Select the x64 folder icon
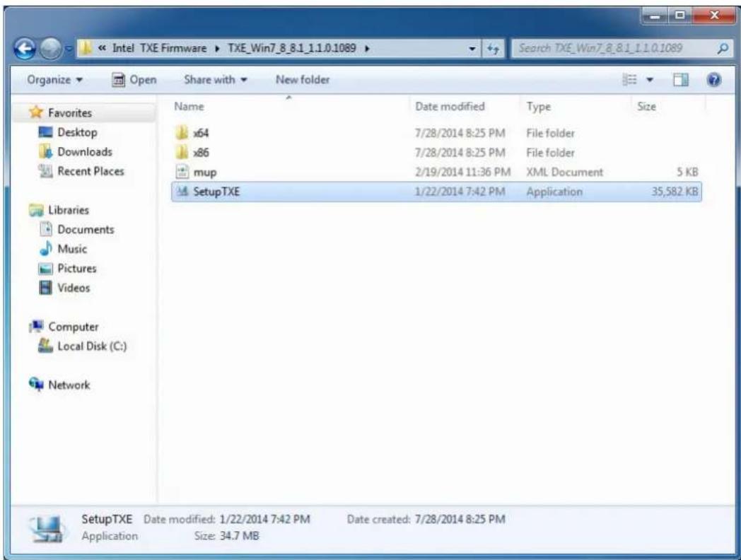Image resolution: width=741 pixels, height=560 pixels. point(182,133)
